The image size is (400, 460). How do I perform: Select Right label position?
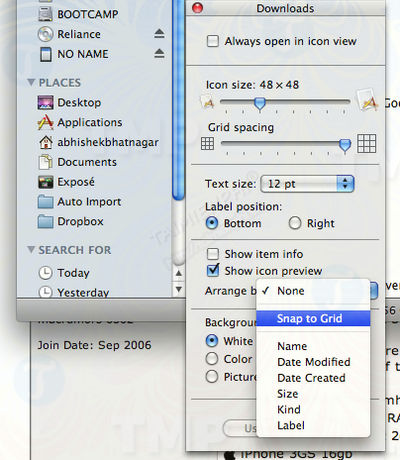(295, 223)
